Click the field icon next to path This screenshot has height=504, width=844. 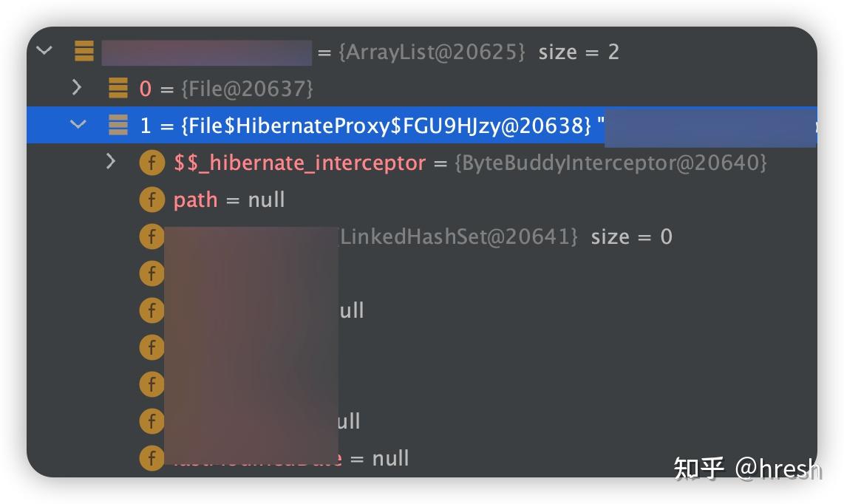[152, 200]
